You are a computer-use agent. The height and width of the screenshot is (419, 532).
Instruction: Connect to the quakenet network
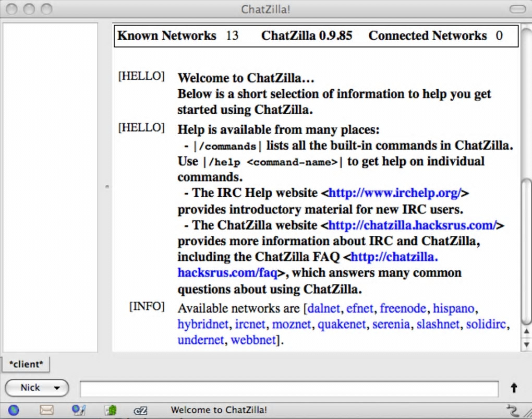pyautogui.click(x=342, y=324)
